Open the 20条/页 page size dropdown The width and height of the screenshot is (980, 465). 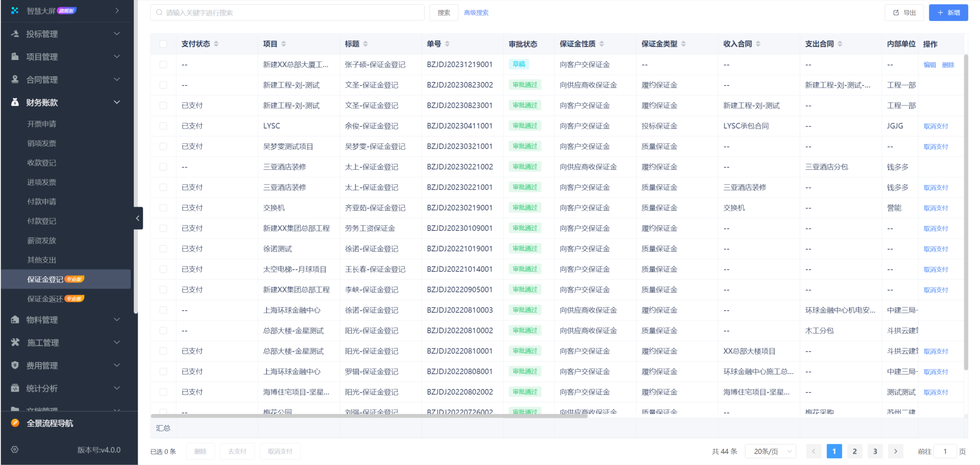pyautogui.click(x=770, y=451)
